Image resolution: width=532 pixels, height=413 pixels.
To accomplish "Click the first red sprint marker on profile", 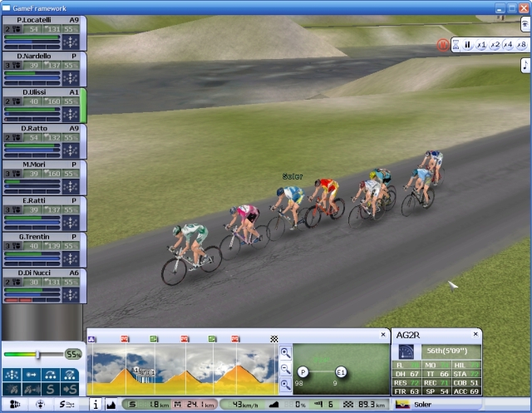I will click(126, 338).
